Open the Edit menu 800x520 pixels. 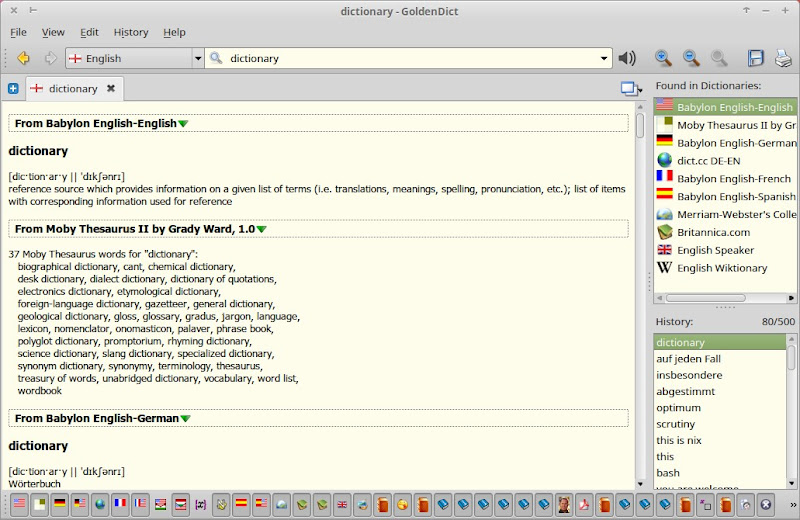click(x=89, y=32)
